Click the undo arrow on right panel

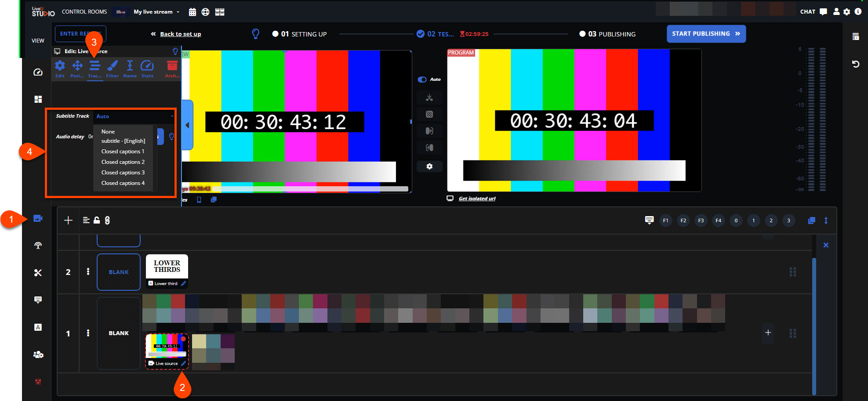coord(855,64)
